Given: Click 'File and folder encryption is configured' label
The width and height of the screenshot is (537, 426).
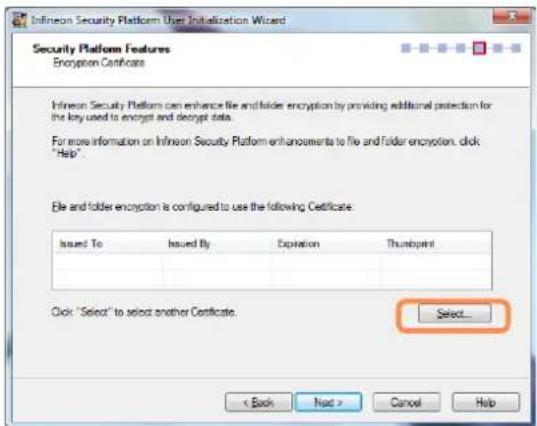Looking at the screenshot, I should point(202,207).
